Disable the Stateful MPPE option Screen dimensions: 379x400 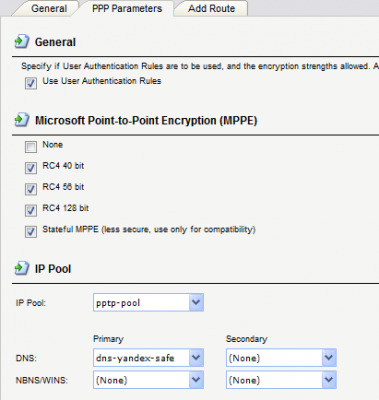click(x=31, y=232)
